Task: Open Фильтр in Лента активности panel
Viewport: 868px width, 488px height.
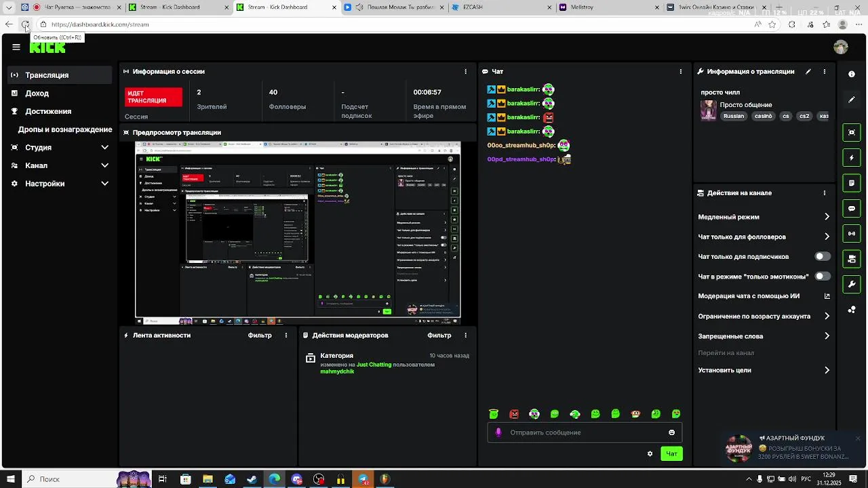Action: pos(260,335)
